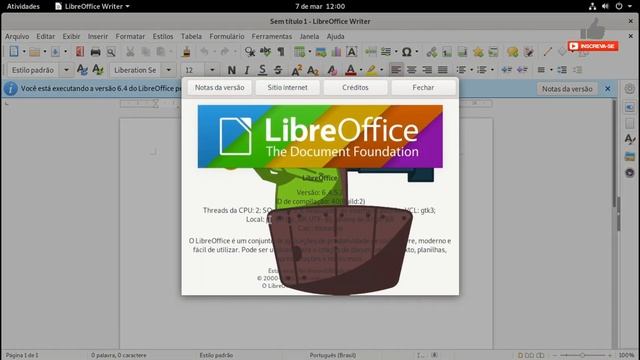Screen dimensions: 640x360
Task: Insert special character Omega icon
Action: point(406,52)
